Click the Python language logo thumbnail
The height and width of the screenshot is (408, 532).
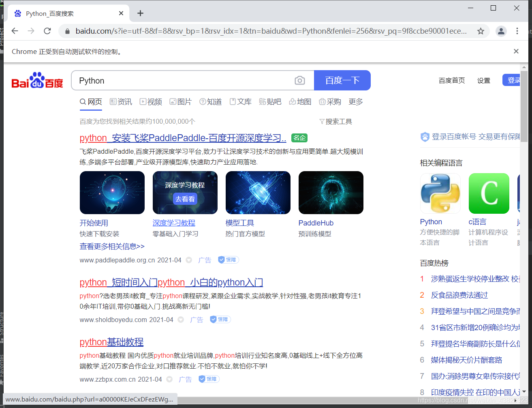[440, 193]
